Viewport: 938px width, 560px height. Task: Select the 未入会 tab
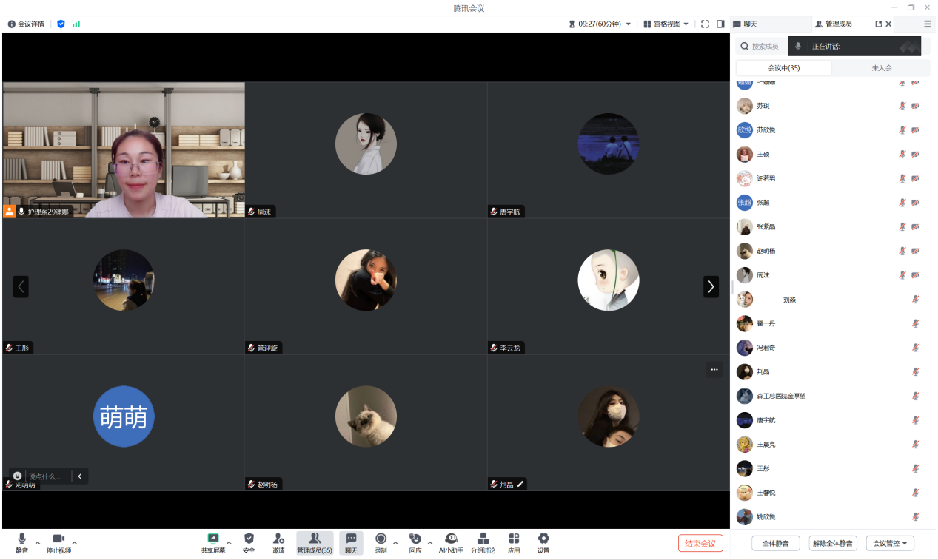pyautogui.click(x=881, y=68)
